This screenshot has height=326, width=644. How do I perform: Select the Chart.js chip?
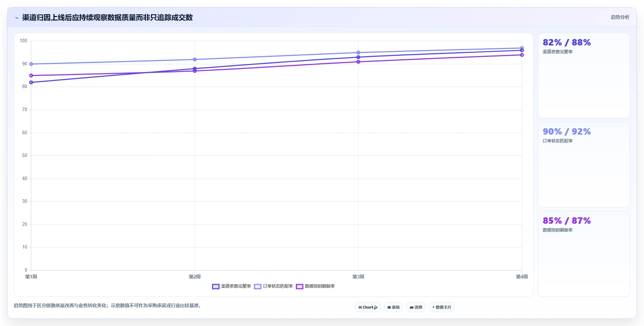click(368, 307)
